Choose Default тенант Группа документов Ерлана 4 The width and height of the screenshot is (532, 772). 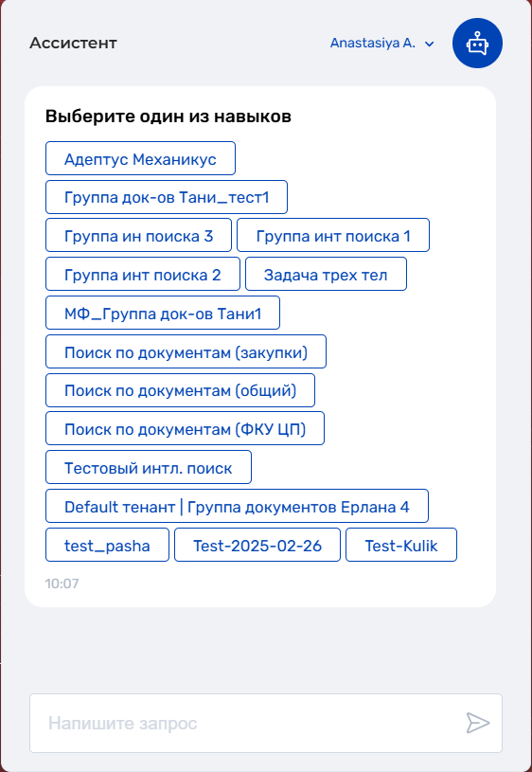(x=237, y=506)
